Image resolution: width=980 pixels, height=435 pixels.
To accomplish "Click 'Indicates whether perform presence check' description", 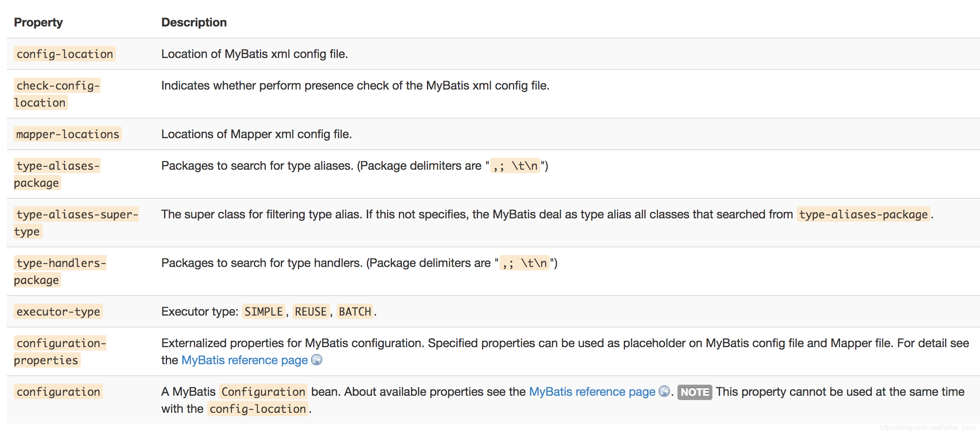I will (355, 86).
